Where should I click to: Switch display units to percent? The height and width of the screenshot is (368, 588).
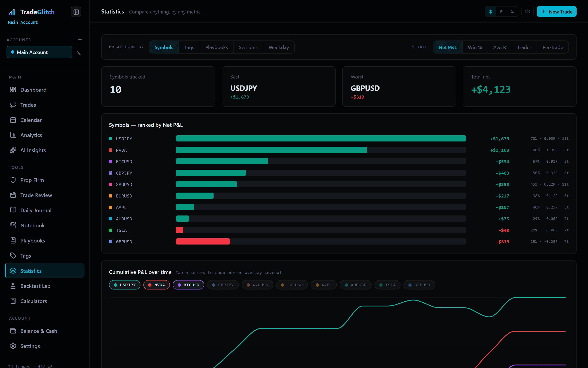click(512, 11)
